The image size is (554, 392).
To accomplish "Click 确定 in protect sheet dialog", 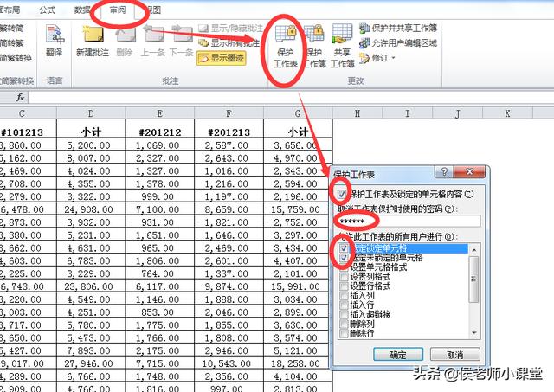I will tap(398, 354).
